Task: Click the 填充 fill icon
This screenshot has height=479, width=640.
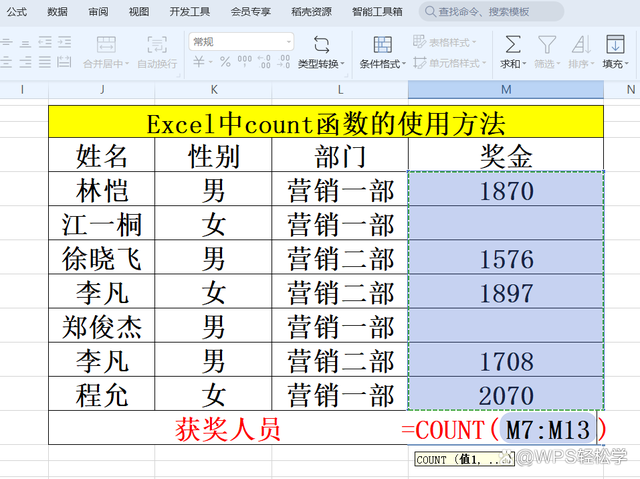Action: click(x=615, y=45)
